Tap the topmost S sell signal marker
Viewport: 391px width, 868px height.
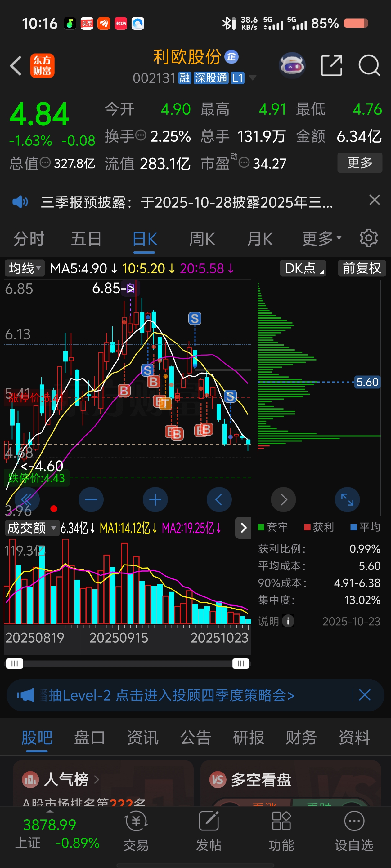195,318
